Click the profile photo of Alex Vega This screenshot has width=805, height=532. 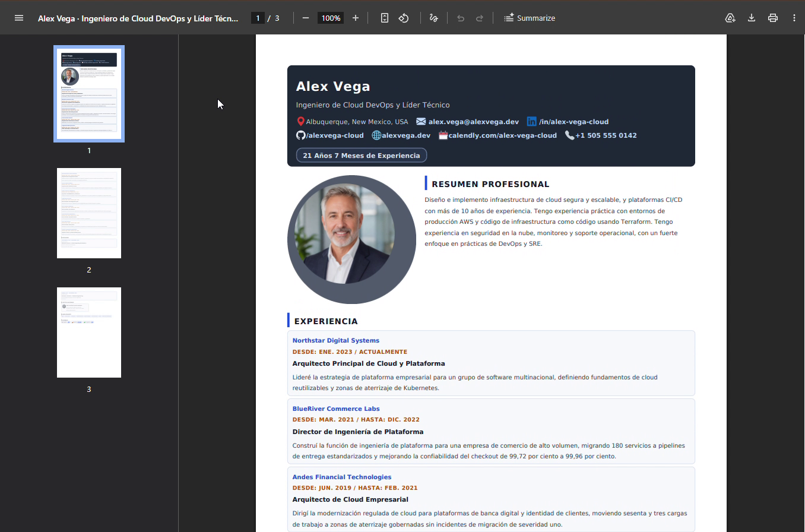(x=351, y=239)
